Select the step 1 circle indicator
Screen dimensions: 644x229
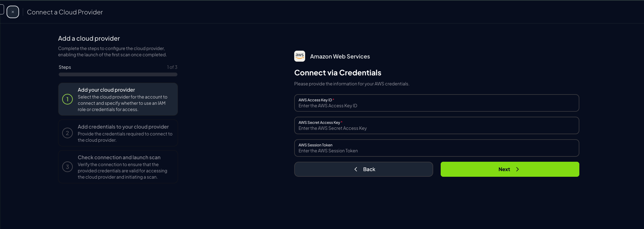coord(67,99)
